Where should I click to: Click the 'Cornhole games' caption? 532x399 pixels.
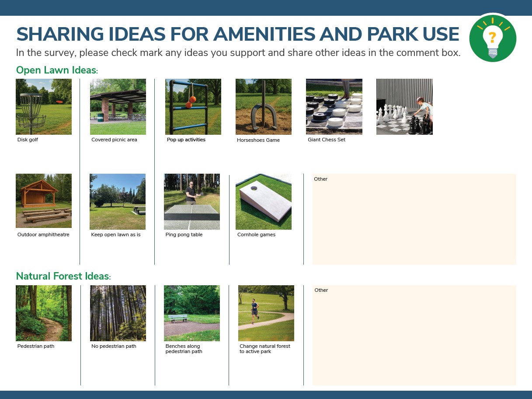click(x=256, y=234)
